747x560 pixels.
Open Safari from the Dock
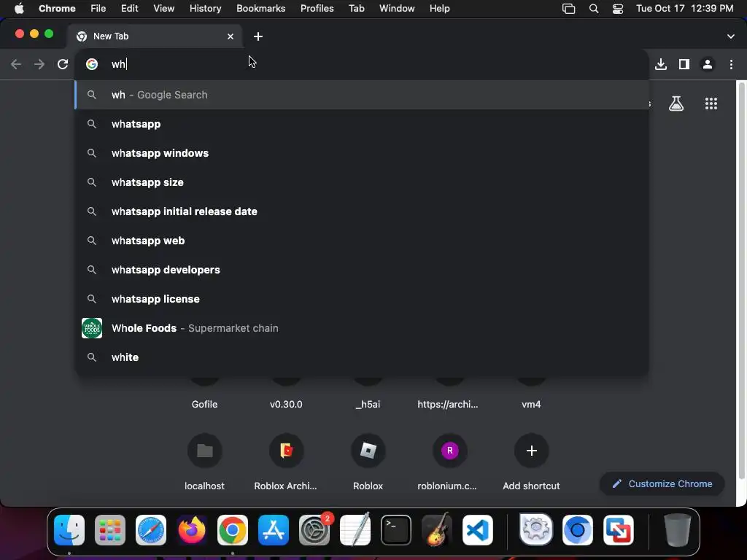click(151, 529)
